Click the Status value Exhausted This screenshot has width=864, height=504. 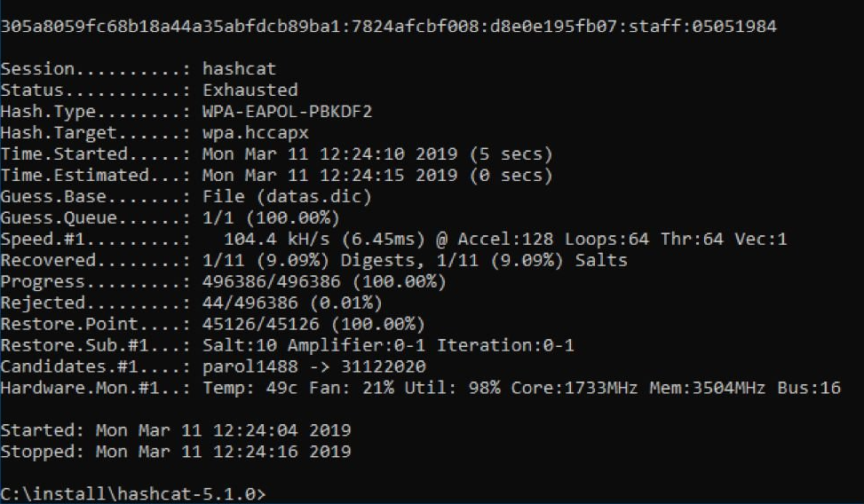[x=250, y=91]
